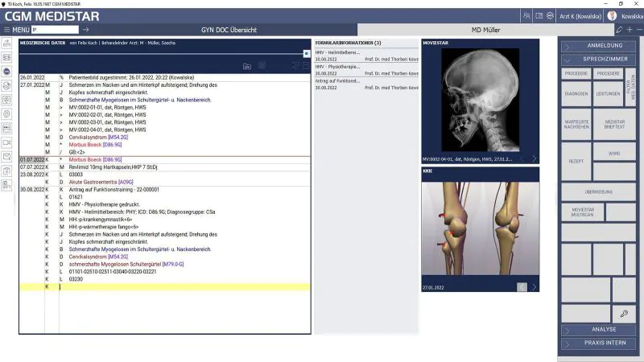The width and height of the screenshot is (644, 362).
Task: Click the video camera sidebar icon
Action: pos(6,142)
